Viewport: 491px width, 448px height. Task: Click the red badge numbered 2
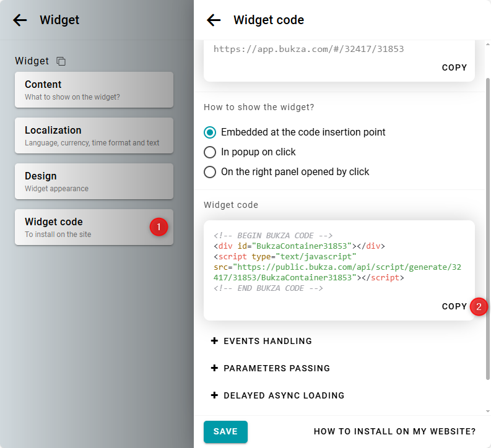coord(479,306)
